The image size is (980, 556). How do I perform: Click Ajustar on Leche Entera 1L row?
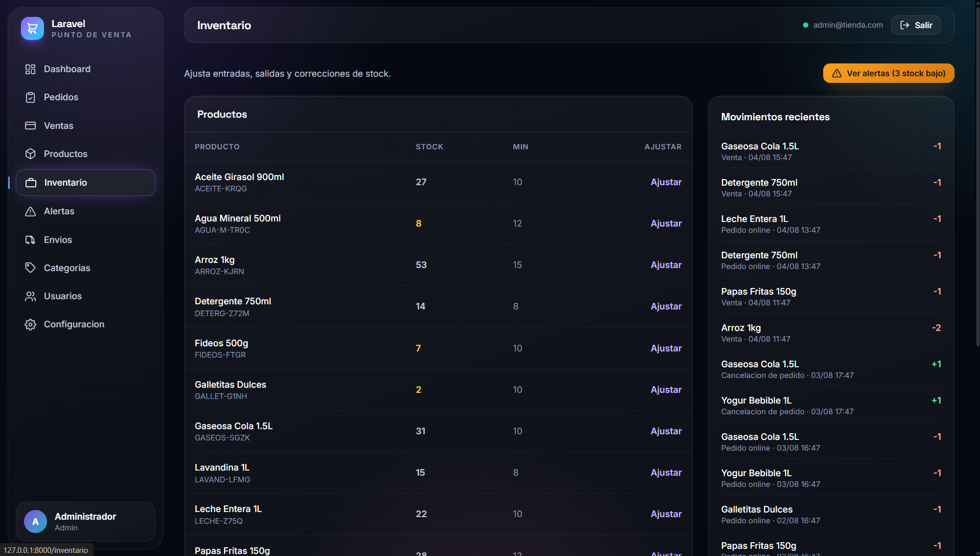pyautogui.click(x=666, y=514)
